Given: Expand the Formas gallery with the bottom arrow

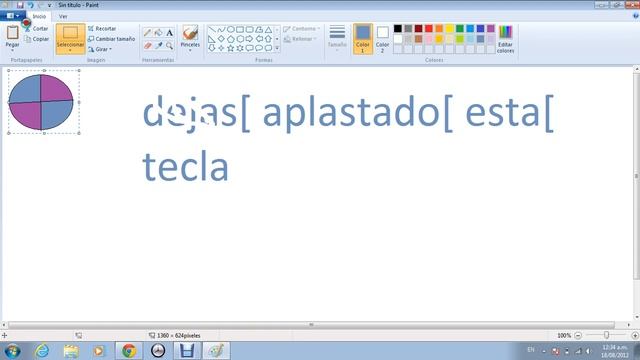Looking at the screenshot, I should pos(277,48).
